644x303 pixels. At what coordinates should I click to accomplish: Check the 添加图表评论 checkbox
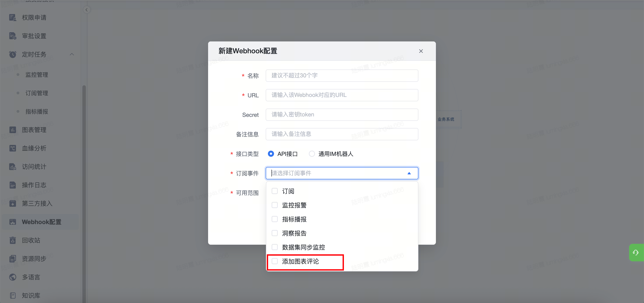click(274, 261)
